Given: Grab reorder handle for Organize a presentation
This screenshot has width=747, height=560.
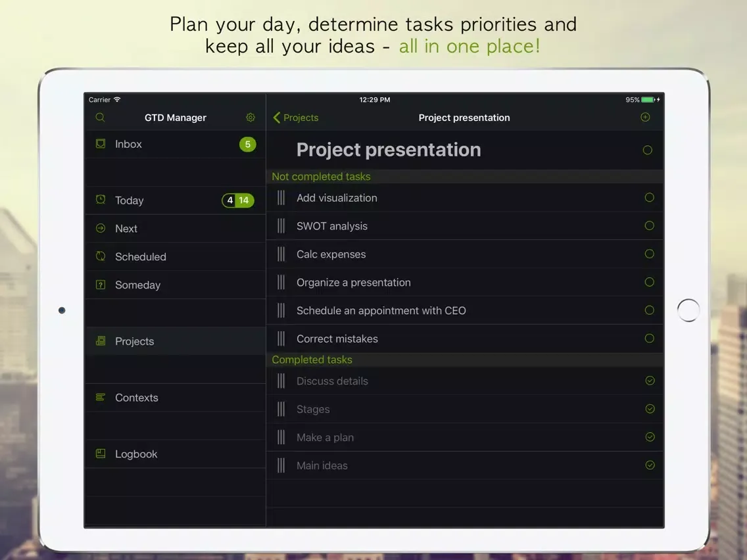Looking at the screenshot, I should tap(281, 282).
